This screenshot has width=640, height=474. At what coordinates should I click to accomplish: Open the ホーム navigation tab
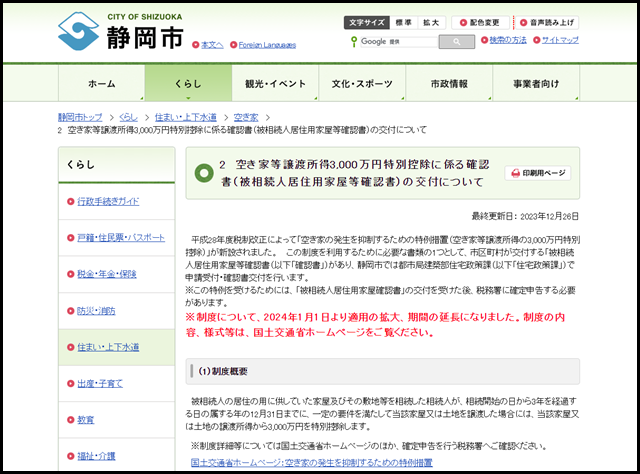click(102, 84)
